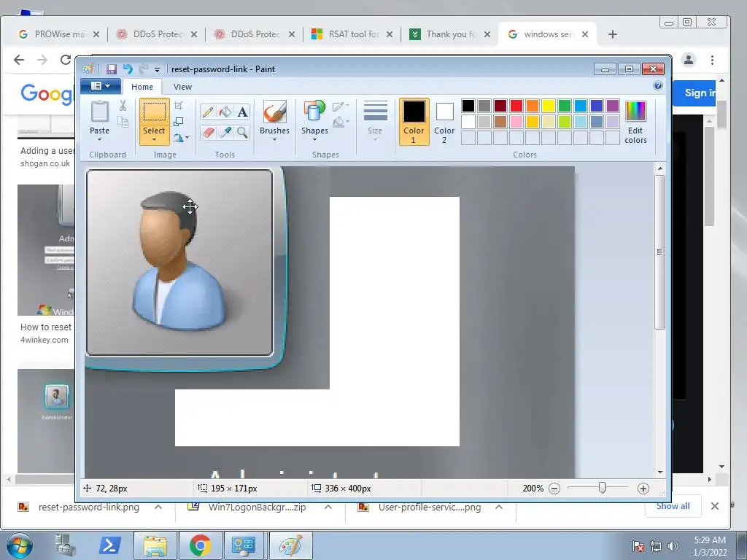Click the Undo arrow in Paint title bar
This screenshot has height=560, width=747.
pyautogui.click(x=128, y=69)
